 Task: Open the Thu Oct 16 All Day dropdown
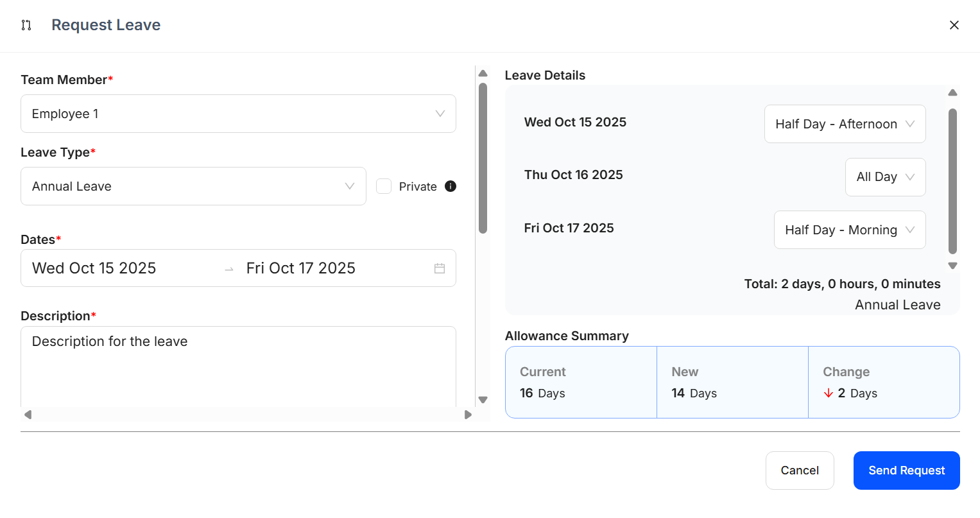point(885,177)
